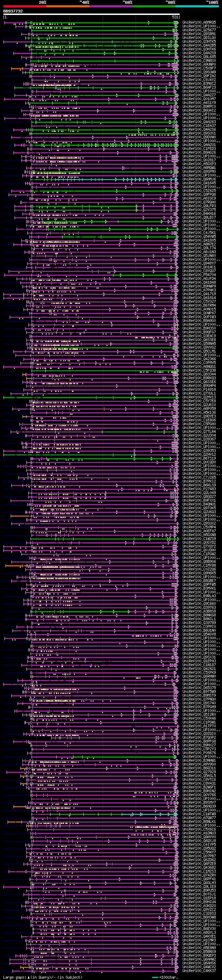Select subject label UniRef100_B9RPC0
222x980 pixels.
(x=199, y=106)
